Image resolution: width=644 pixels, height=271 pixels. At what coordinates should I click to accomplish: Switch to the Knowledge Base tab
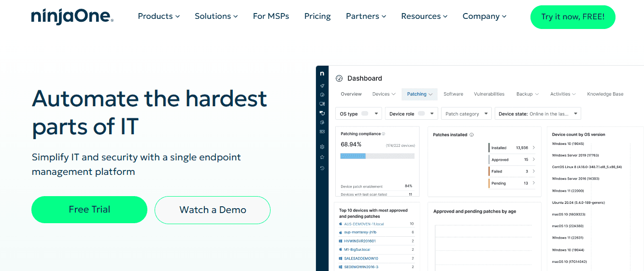pyautogui.click(x=605, y=94)
